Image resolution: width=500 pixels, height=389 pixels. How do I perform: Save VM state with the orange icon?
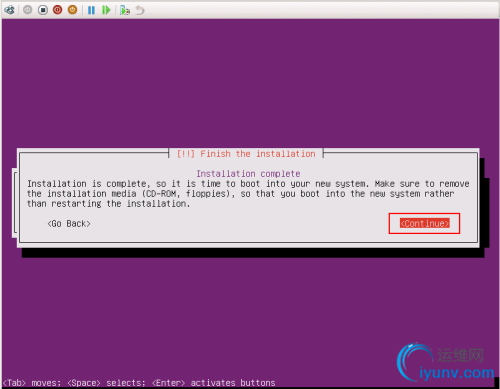pos(72,10)
